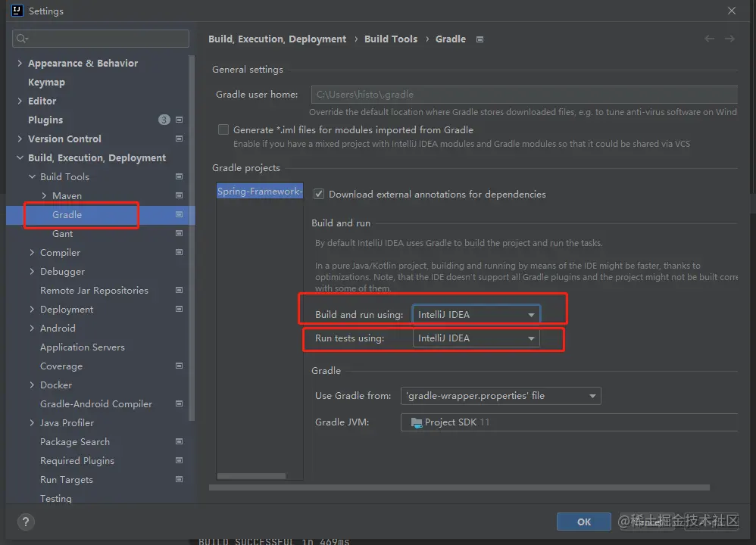Expand the Debugger node

click(x=32, y=271)
